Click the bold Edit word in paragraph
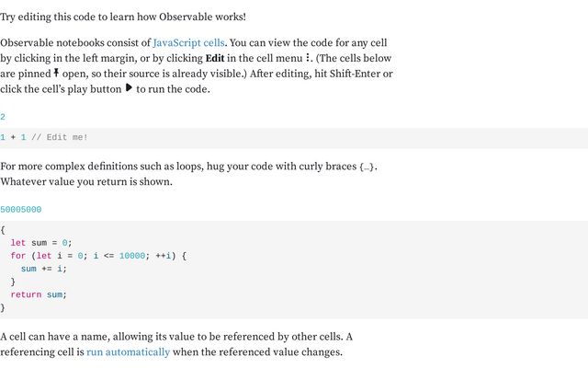588x368 pixels. click(x=215, y=58)
